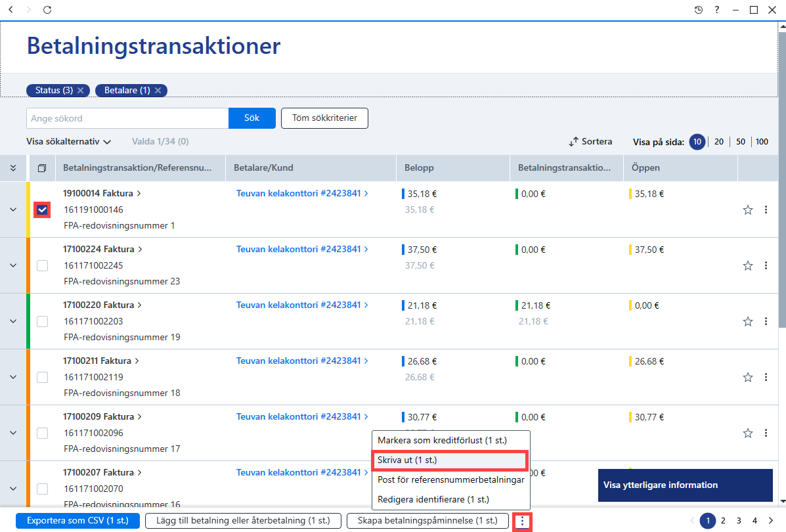This screenshot has height=532, width=786.
Task: Uncheck the checkbox for invoice 19100014
Action: pos(42,210)
